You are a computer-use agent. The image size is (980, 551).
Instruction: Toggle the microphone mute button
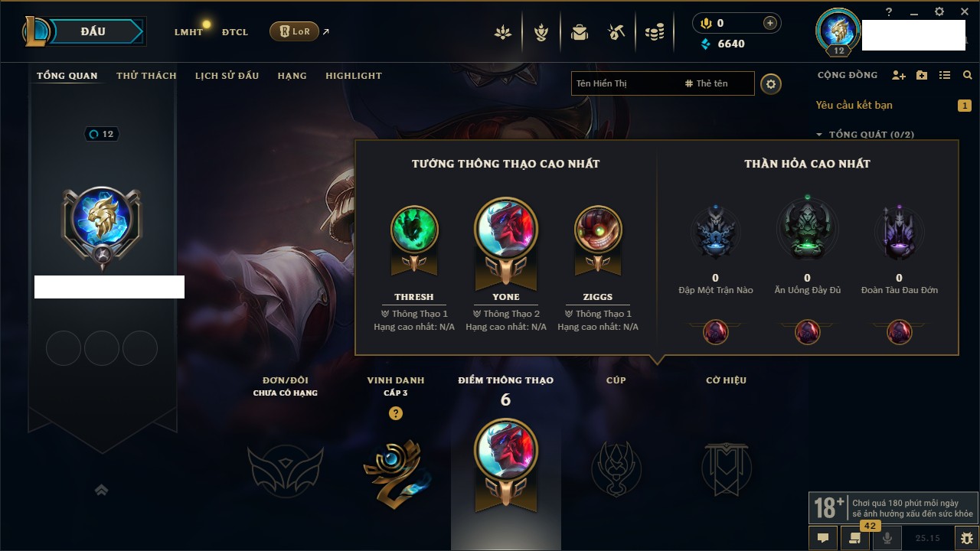click(887, 538)
